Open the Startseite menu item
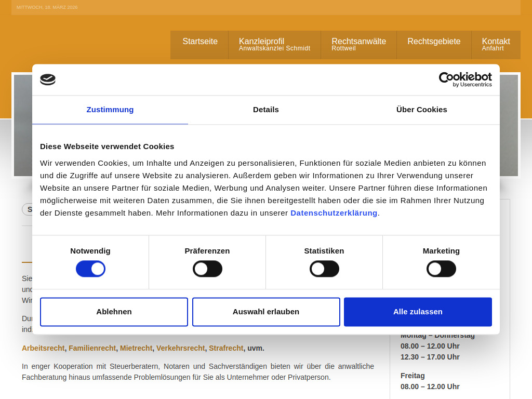532x399 pixels. pos(199,41)
